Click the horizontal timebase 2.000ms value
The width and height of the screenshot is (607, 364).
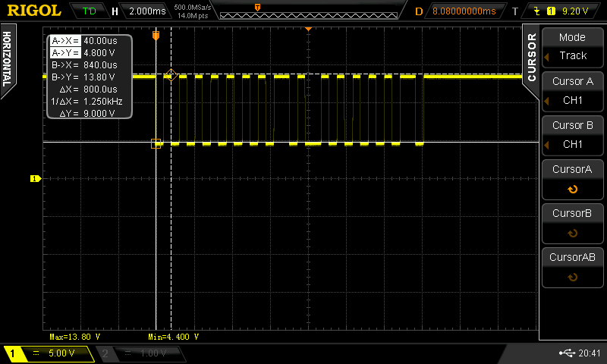(x=147, y=11)
